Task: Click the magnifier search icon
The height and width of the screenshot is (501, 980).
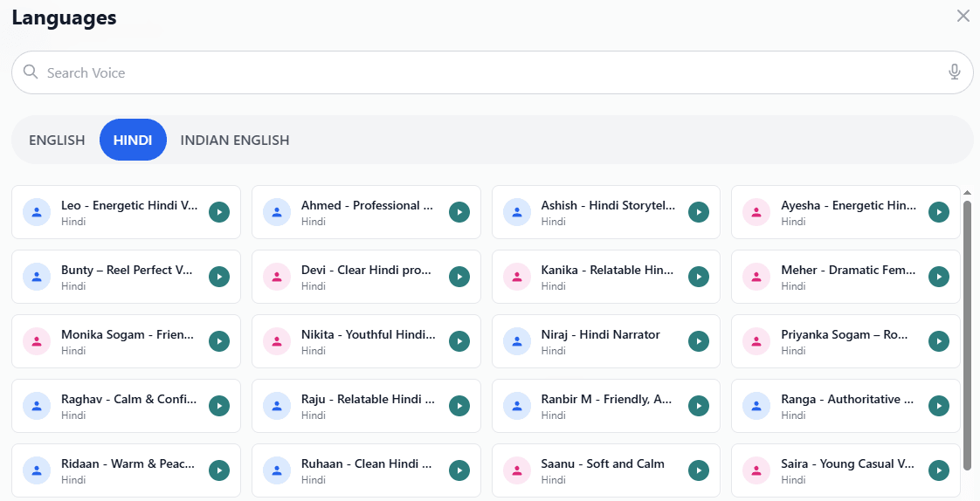Action: [x=31, y=72]
